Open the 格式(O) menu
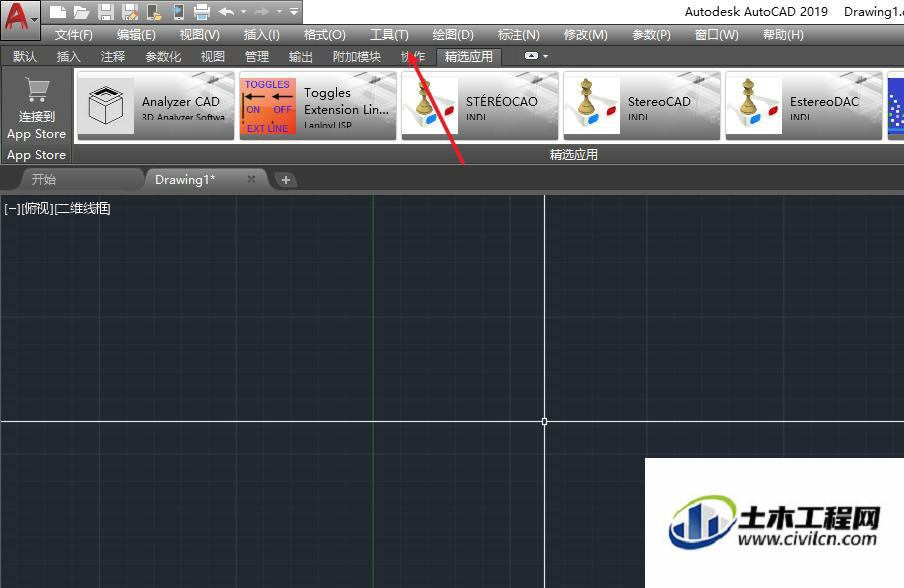The image size is (904, 588). pyautogui.click(x=325, y=35)
